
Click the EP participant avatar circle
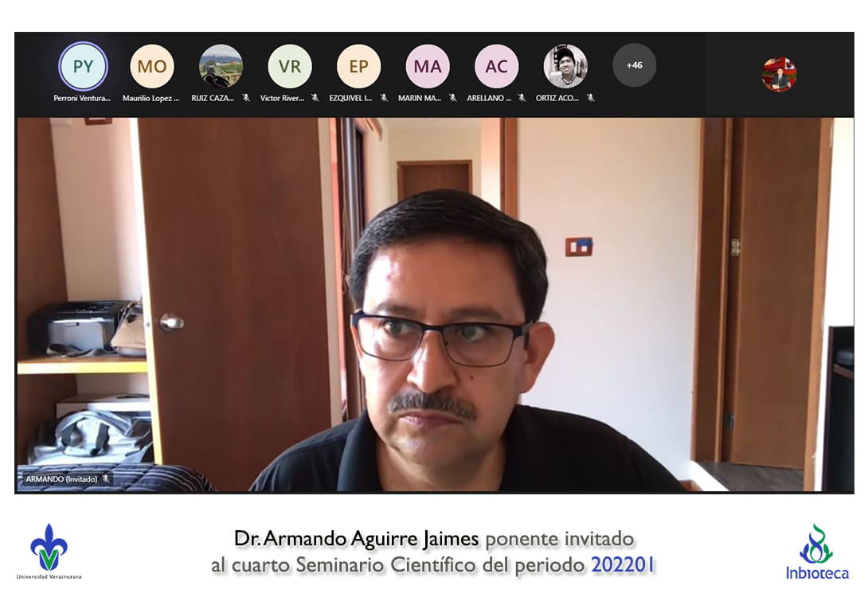click(358, 67)
